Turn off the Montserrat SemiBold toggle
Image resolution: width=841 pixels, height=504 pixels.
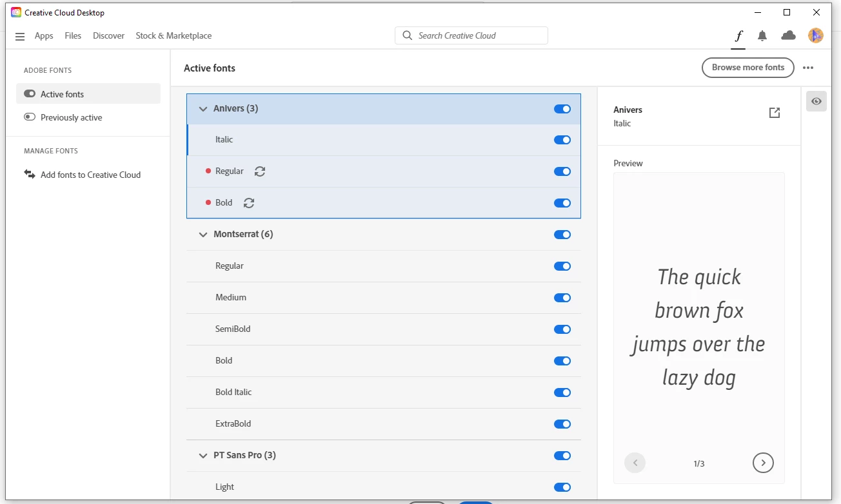562,329
